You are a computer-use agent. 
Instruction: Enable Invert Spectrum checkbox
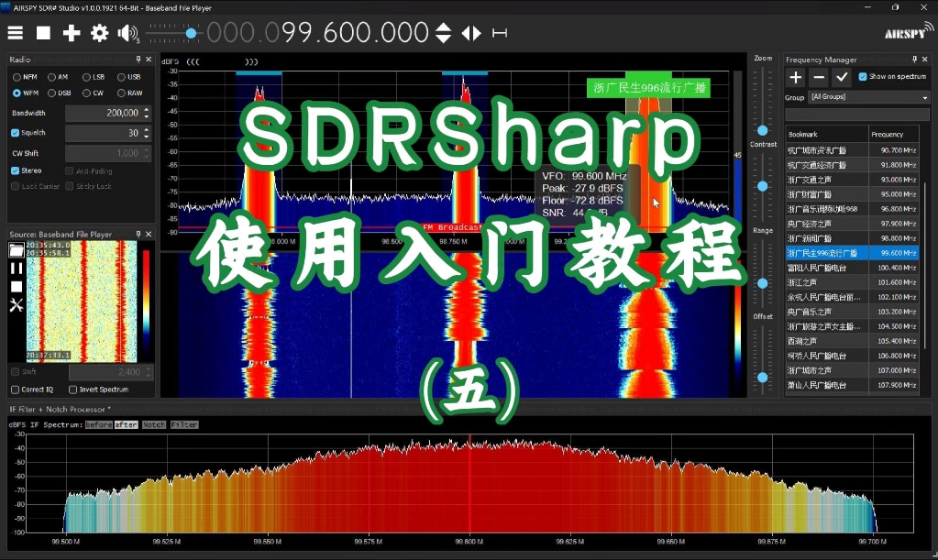click(73, 390)
